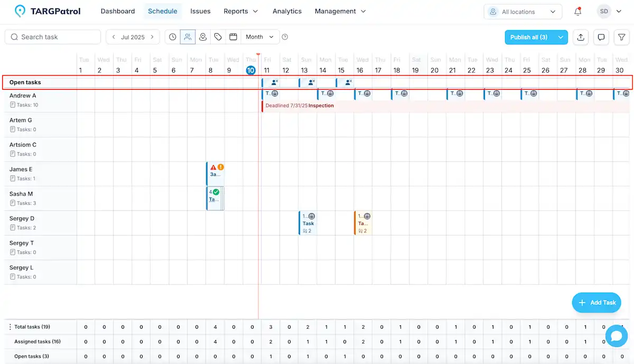Screen dimensions: 634x364
Task: Open Andrew A's task on Fri 25
Action: click(529, 94)
